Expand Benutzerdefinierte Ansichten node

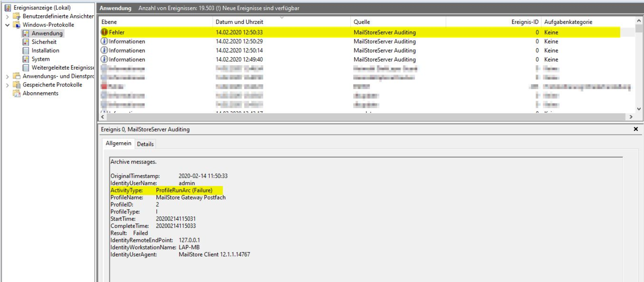pyautogui.click(x=7, y=16)
